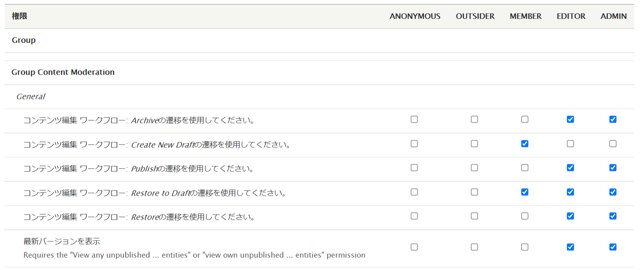
Task: Collapse the Group Content Moderation section
Action: tap(63, 72)
